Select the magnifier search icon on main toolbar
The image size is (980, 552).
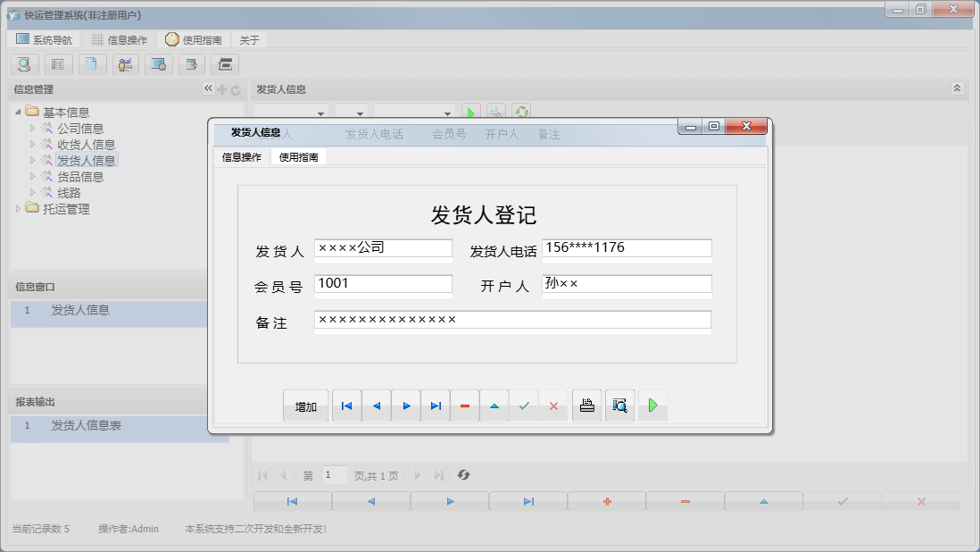pos(24,64)
